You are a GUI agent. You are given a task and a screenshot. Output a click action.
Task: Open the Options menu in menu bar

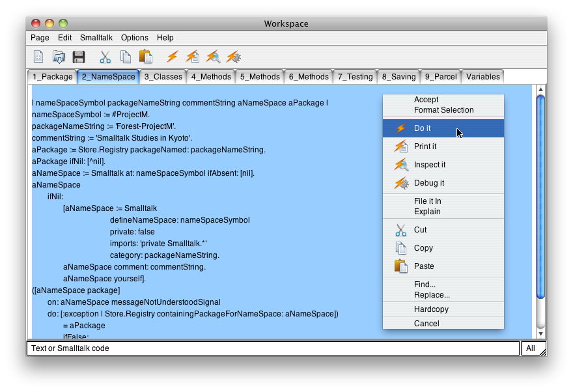pyautogui.click(x=135, y=38)
